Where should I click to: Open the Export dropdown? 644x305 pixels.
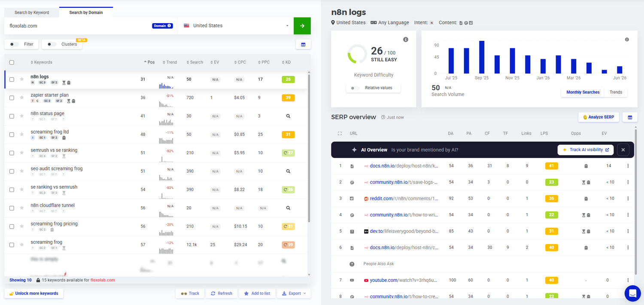(294, 293)
